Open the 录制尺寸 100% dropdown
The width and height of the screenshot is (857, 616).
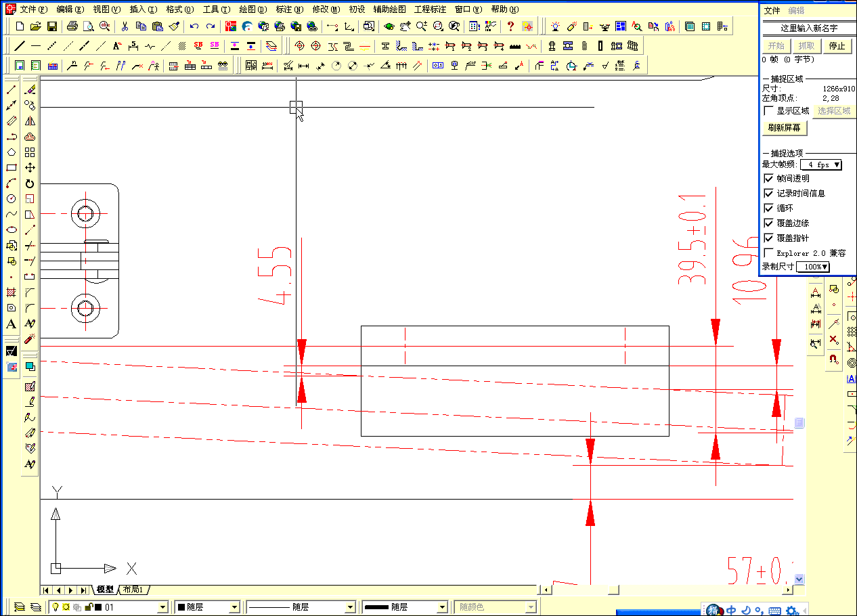[x=813, y=267]
